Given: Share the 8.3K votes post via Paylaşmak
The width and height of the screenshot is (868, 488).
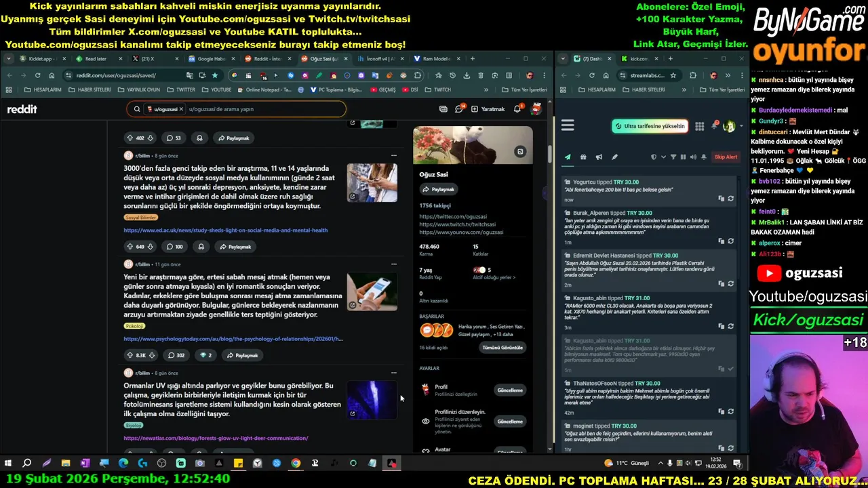Looking at the screenshot, I should (242, 355).
